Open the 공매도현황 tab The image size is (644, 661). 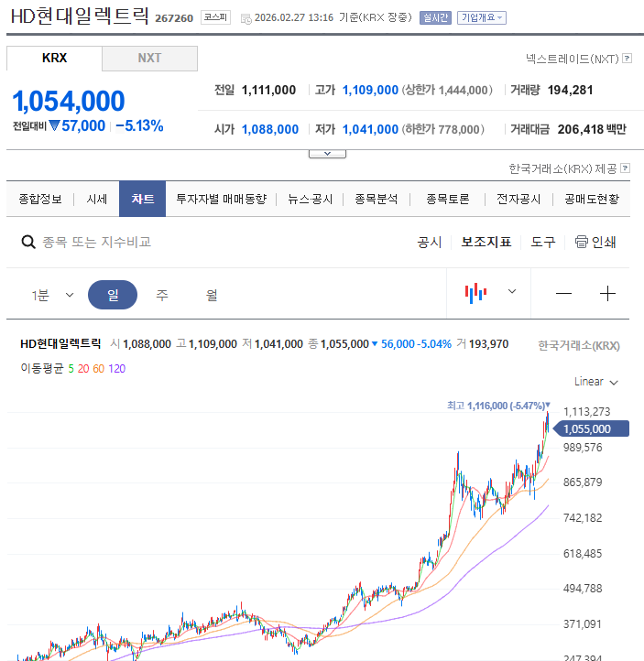point(592,199)
